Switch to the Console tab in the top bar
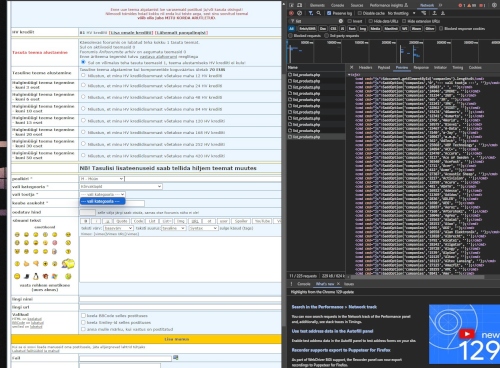Screen dimensions: 500x368 tap(337, 5)
